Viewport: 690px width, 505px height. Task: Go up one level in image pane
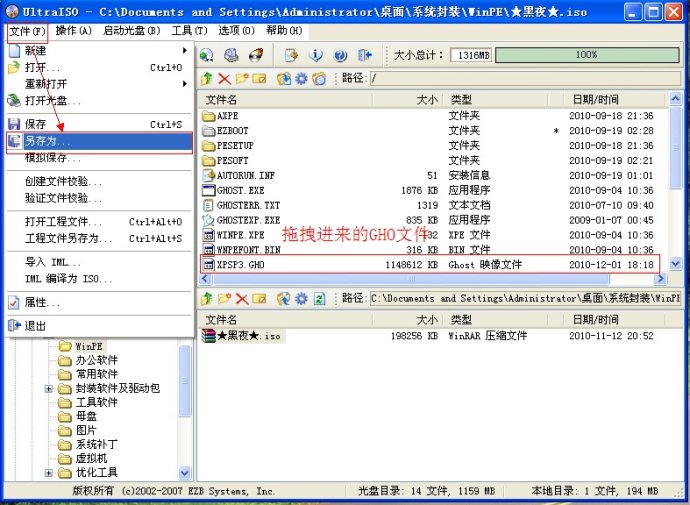click(x=207, y=79)
